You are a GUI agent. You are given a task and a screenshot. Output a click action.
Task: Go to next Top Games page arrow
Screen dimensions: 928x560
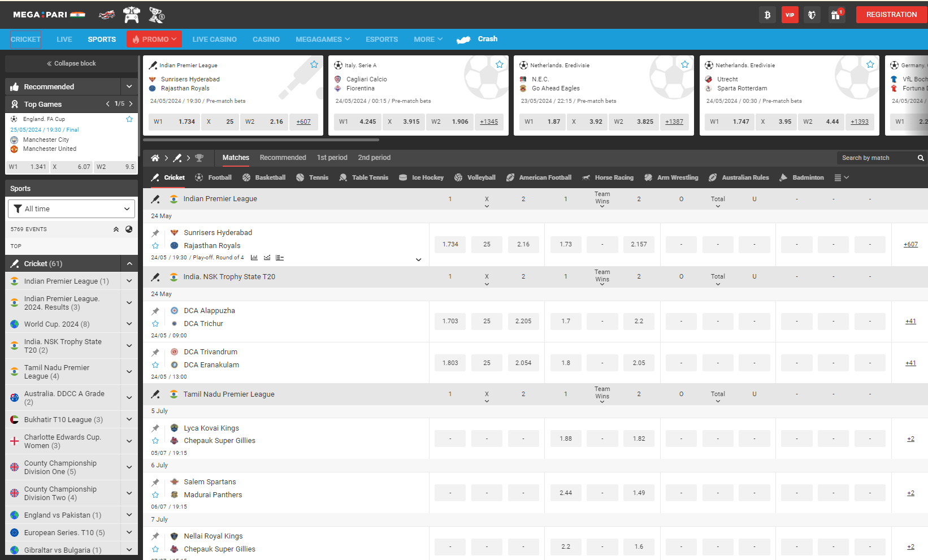(131, 104)
